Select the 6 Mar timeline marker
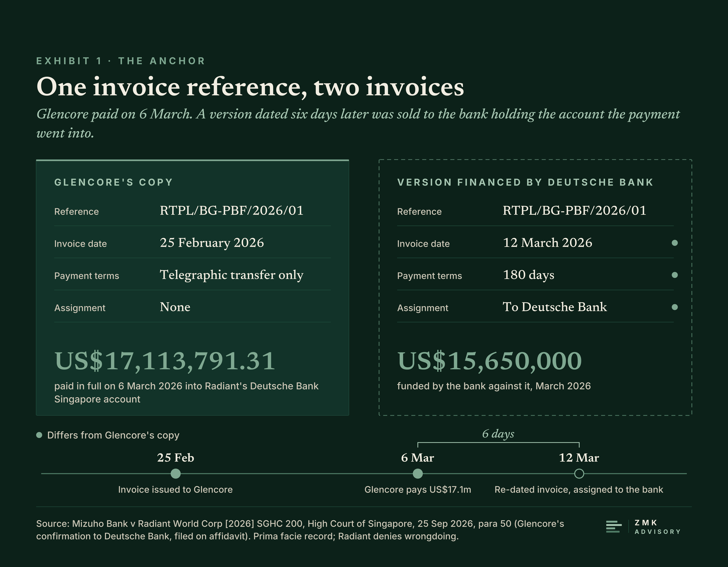 click(418, 474)
